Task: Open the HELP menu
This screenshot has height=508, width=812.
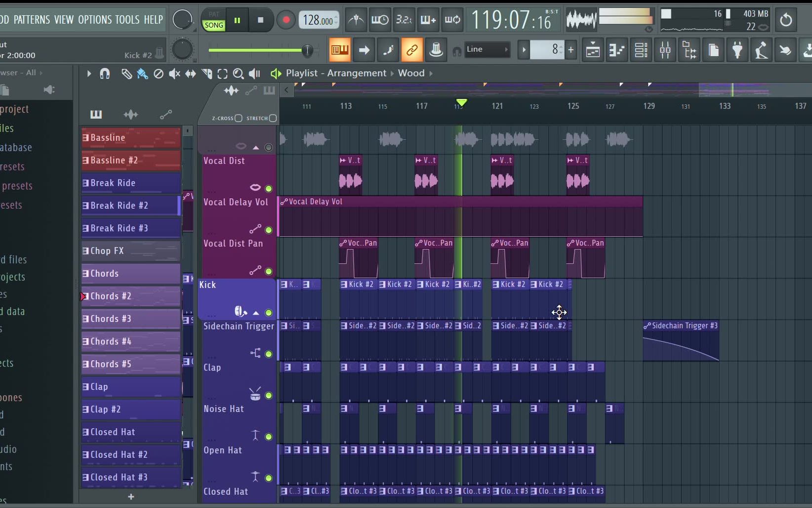Action: [153, 20]
